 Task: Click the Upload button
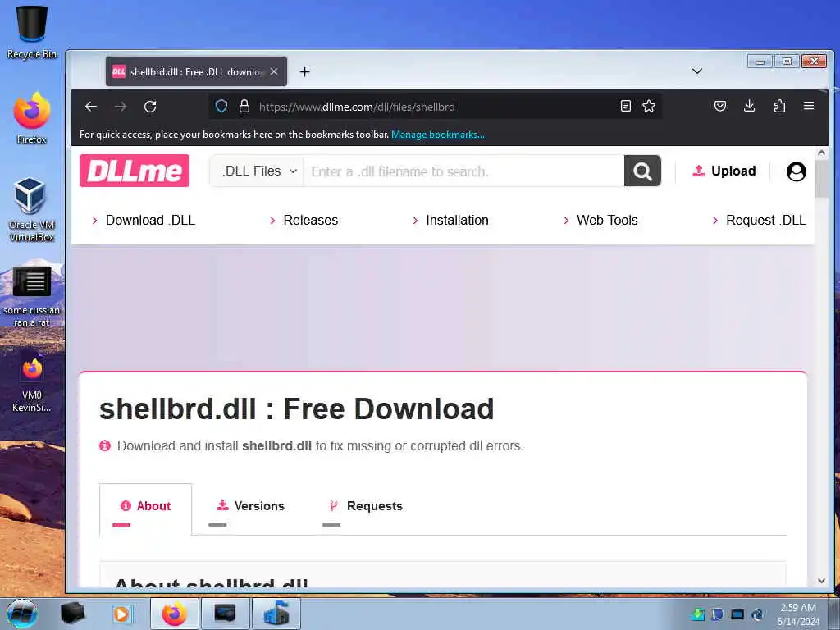click(x=724, y=171)
